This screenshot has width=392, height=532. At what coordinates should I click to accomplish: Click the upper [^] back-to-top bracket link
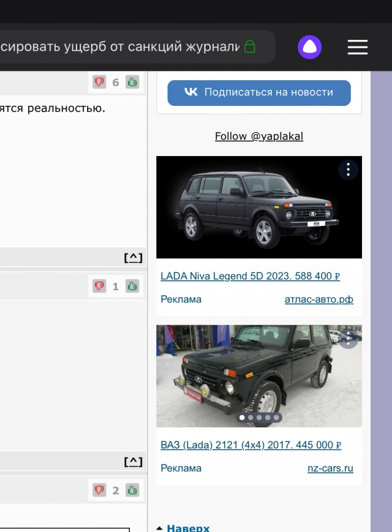point(133,258)
